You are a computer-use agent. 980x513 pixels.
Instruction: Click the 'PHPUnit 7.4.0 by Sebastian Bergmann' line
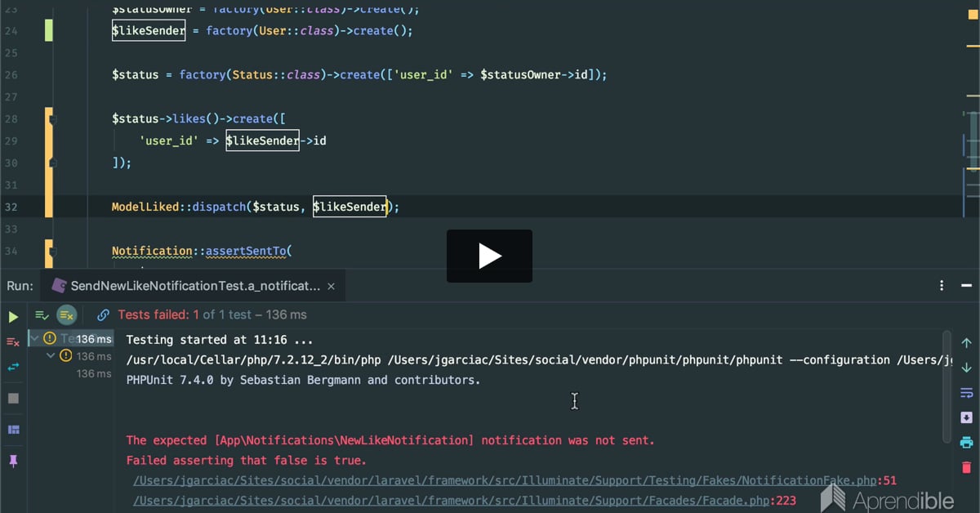tap(304, 380)
